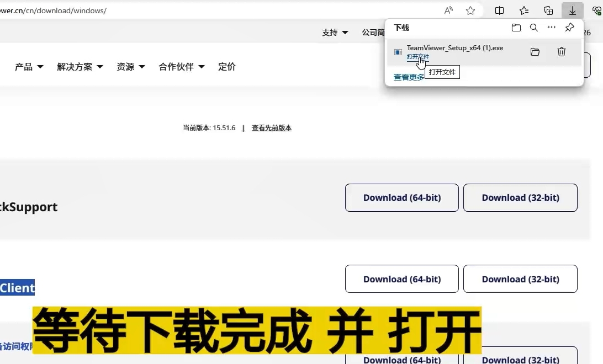Toggle the Downloads toolbar button

point(572,10)
